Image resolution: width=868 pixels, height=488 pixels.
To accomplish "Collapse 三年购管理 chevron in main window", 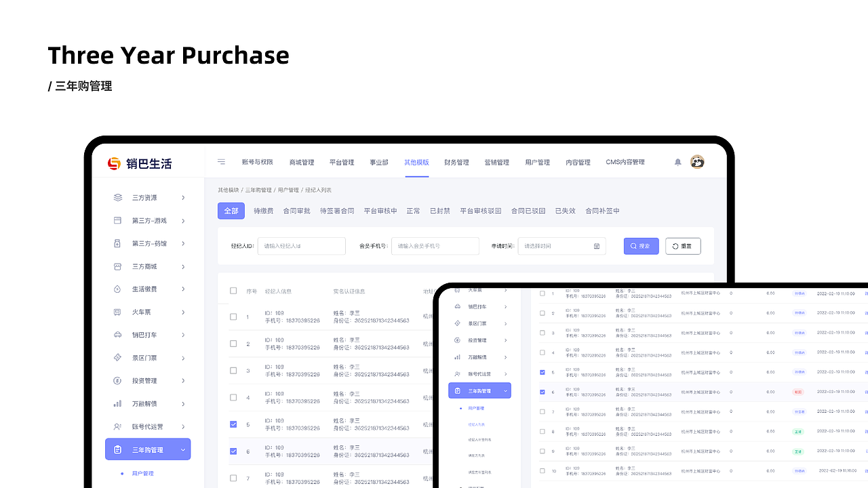I will coord(183,450).
